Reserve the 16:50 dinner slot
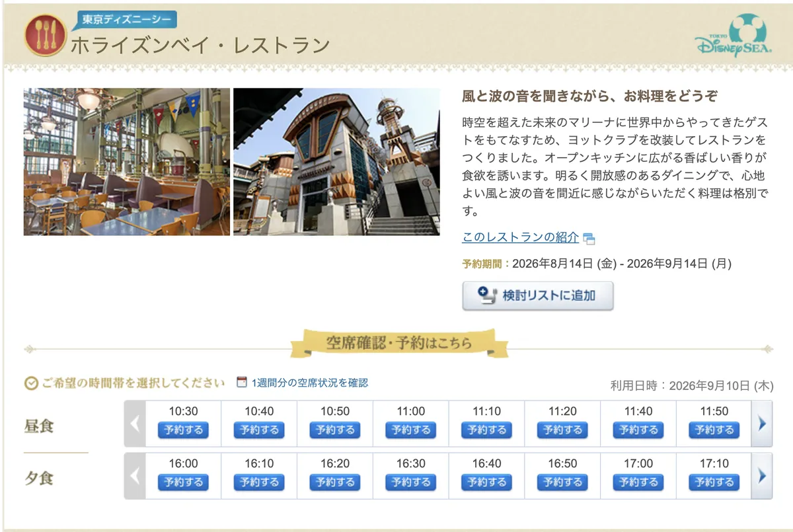 pyautogui.click(x=562, y=482)
